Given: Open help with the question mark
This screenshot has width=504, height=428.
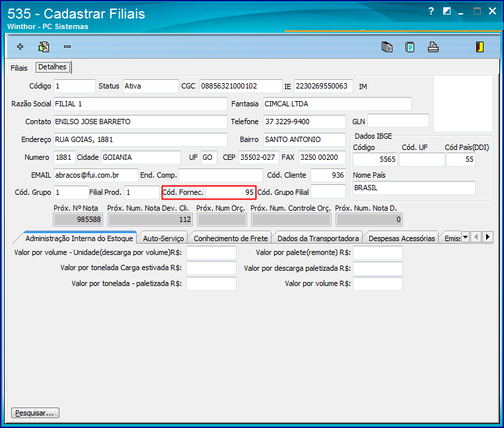Looking at the screenshot, I should tap(431, 11).
